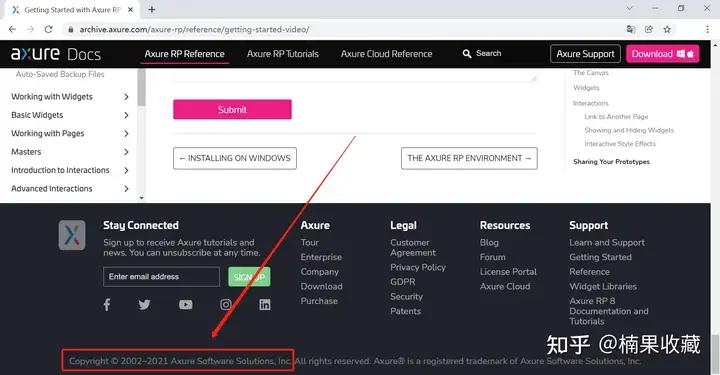Open the Patents footer link
720x375 pixels.
click(x=405, y=311)
